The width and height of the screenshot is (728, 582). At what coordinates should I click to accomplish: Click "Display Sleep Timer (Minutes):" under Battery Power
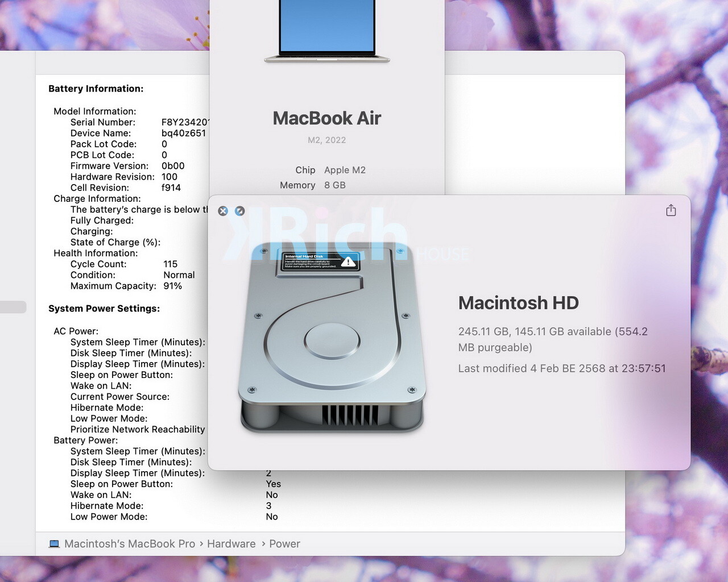pos(138,473)
